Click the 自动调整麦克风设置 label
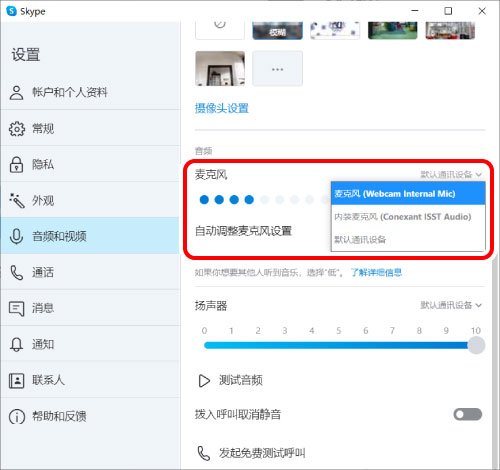Viewport: 500px width, 470px height. (243, 231)
